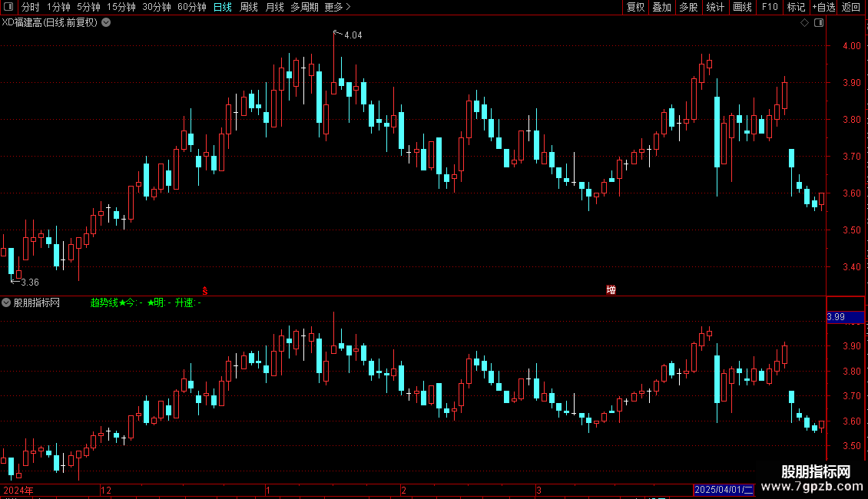Image resolution: width=868 pixels, height=499 pixels.
Task: Select the 15分钟 period tab
Action: (x=121, y=7)
